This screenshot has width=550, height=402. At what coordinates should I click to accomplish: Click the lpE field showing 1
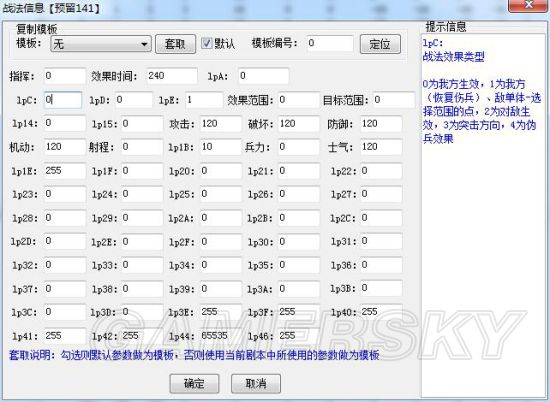[x=204, y=100]
